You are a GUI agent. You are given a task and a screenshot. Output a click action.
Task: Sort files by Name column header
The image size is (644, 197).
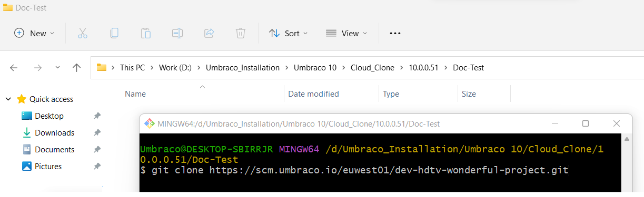[x=135, y=94]
